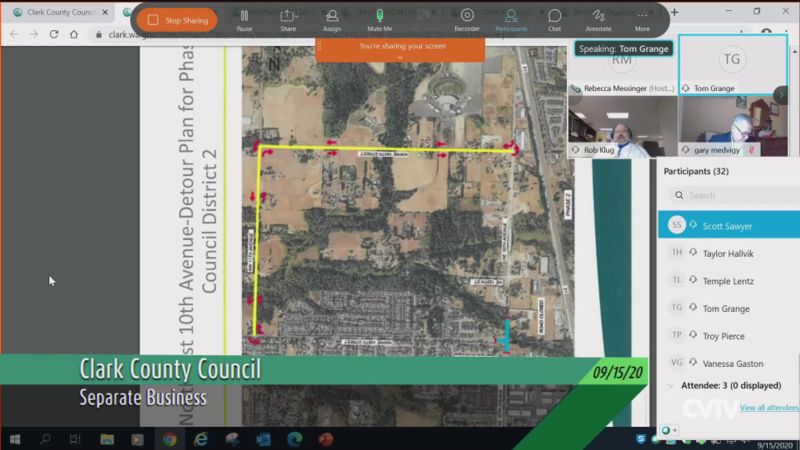Click the participant Search field
This screenshot has height=450, width=800.
[735, 195]
